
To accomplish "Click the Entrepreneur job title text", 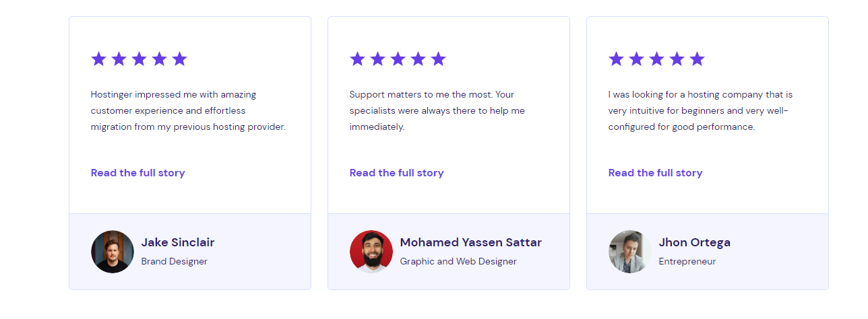I will (x=687, y=261).
